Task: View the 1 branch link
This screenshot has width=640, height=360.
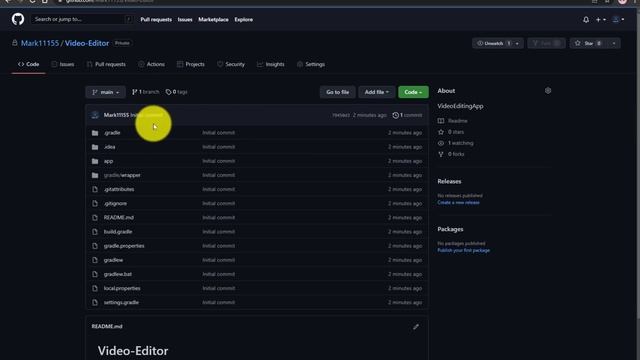Action: click(x=145, y=92)
